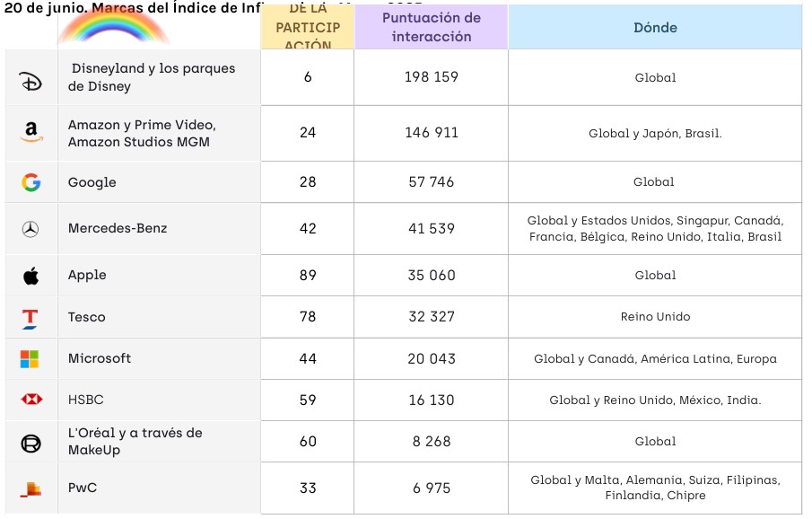The width and height of the screenshot is (812, 519).
Task: Select the HSBC hexagon logo
Action: (31, 400)
